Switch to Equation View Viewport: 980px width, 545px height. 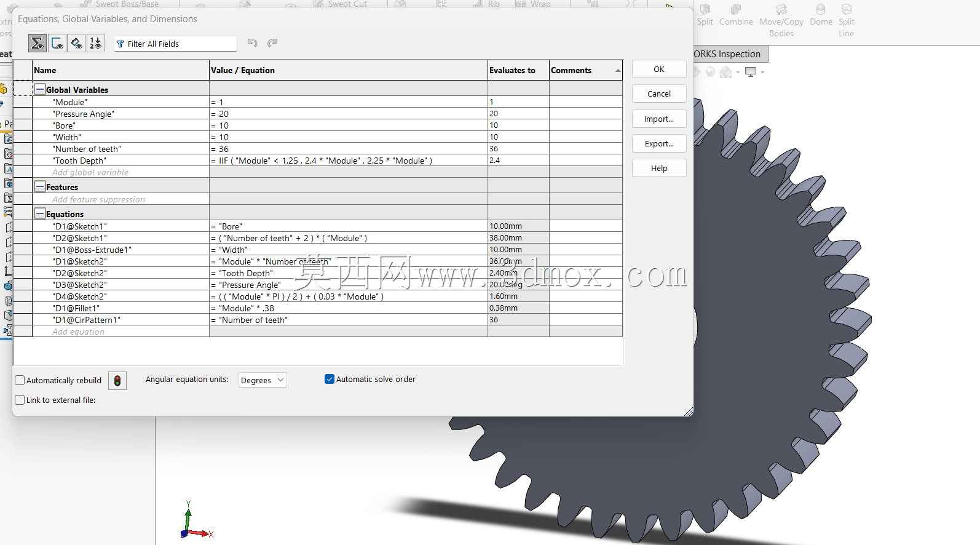coord(38,44)
